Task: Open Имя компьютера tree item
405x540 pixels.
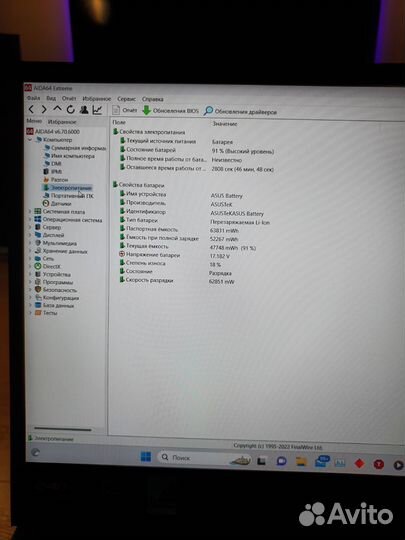Action: pyautogui.click(x=69, y=156)
